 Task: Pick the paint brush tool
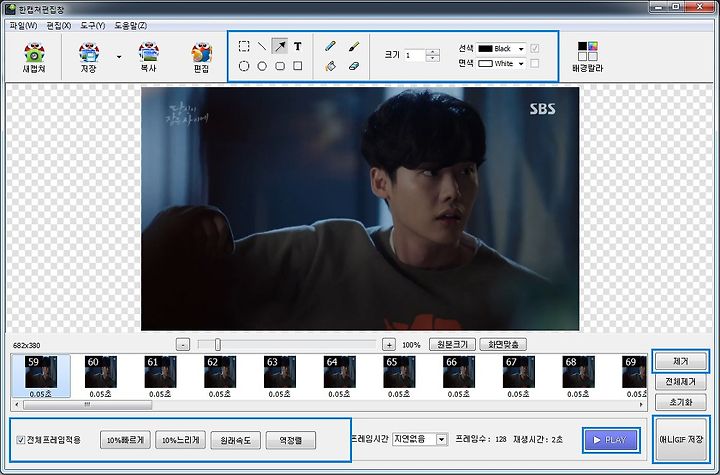354,46
